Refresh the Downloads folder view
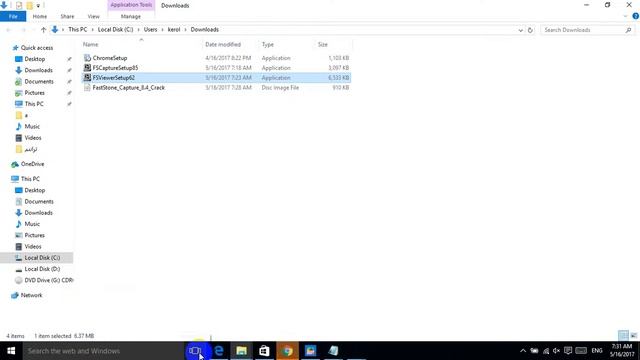The height and width of the screenshot is (360, 640). click(530, 30)
